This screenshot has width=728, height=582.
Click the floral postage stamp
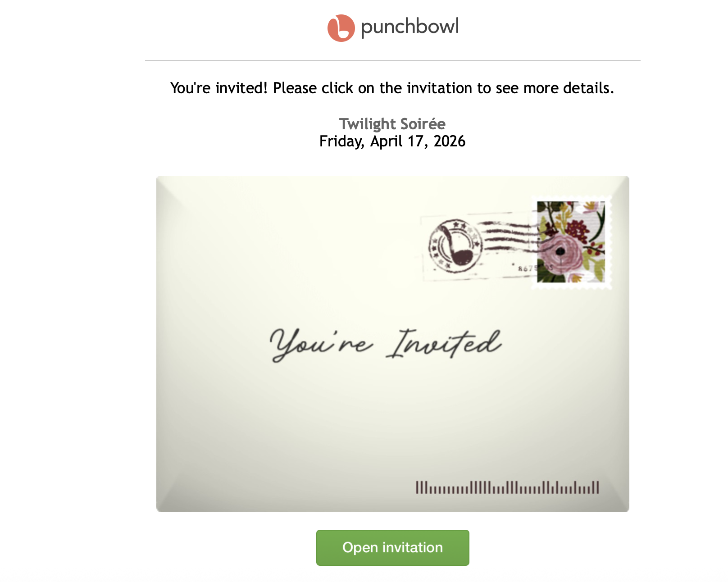click(x=571, y=242)
